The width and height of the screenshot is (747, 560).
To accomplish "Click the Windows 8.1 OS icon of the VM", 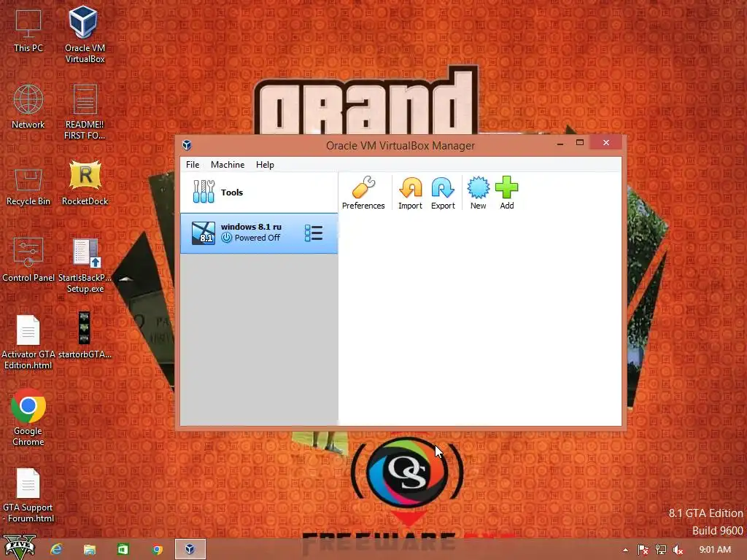I will [204, 233].
